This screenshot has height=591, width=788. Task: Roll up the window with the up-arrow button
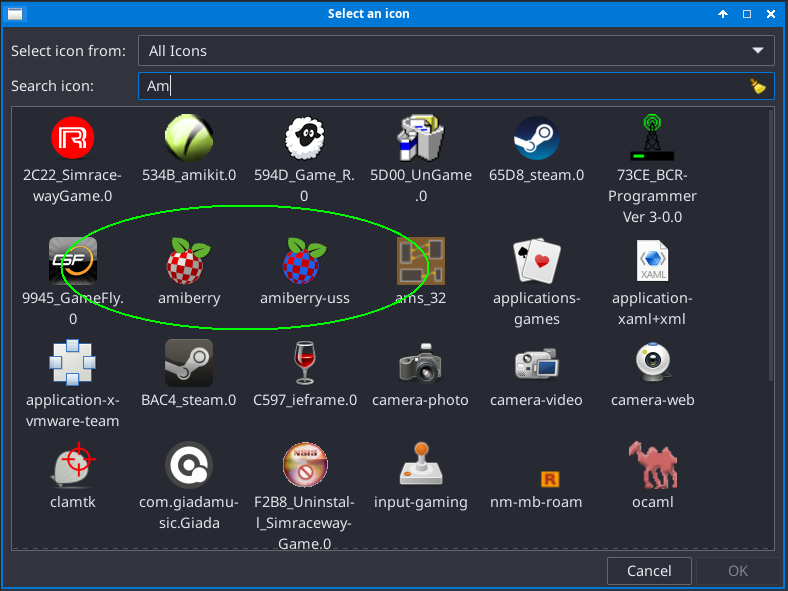pyautogui.click(x=723, y=14)
